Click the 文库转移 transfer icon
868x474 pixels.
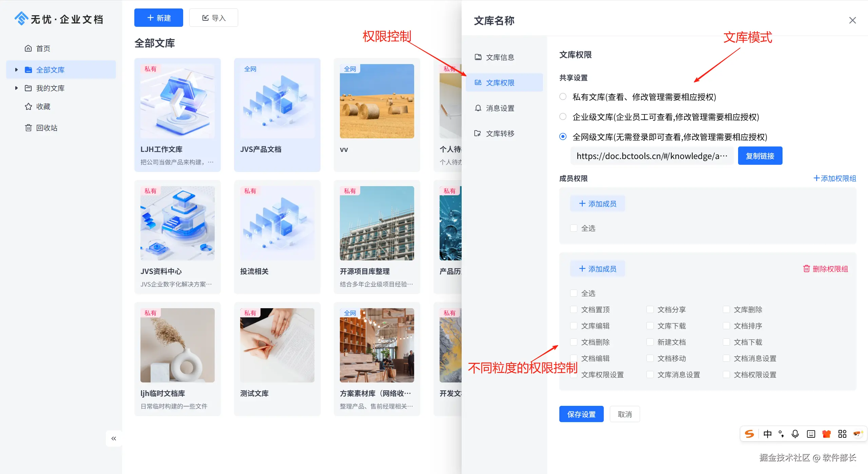point(478,133)
